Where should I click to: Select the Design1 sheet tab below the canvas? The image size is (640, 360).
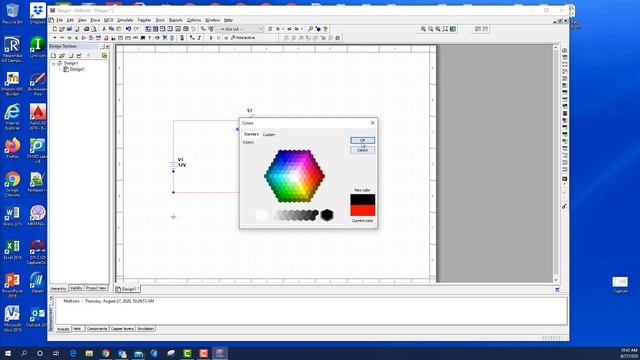pos(128,289)
